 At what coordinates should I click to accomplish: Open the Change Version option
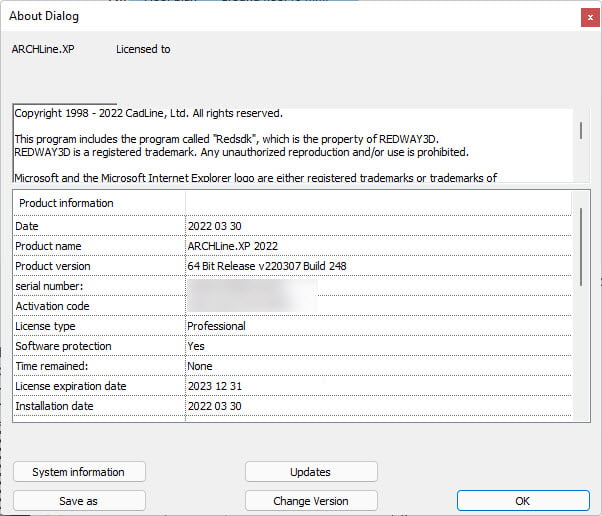tap(311, 501)
